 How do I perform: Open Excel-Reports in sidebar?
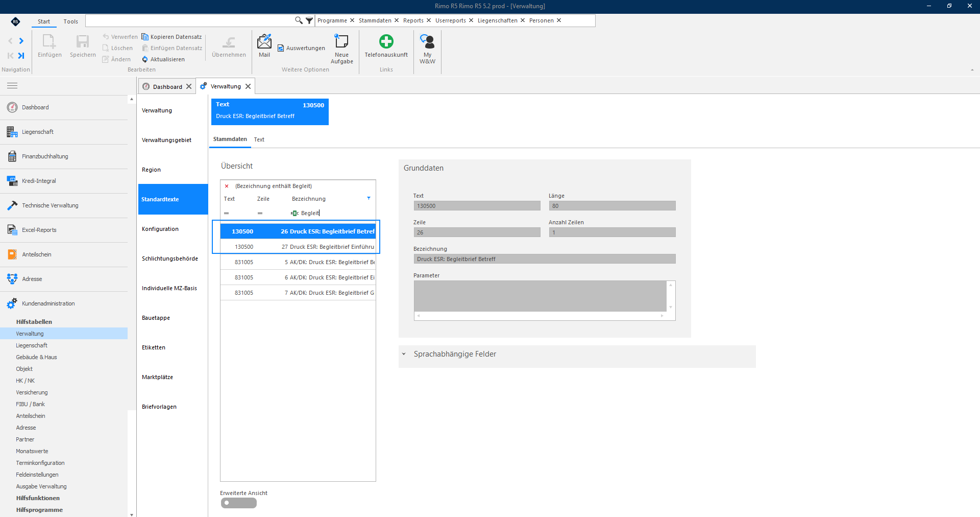pyautogui.click(x=64, y=230)
